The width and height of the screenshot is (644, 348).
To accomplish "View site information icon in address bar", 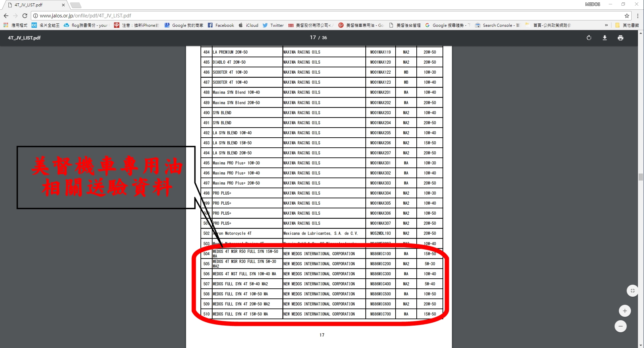I will (35, 16).
